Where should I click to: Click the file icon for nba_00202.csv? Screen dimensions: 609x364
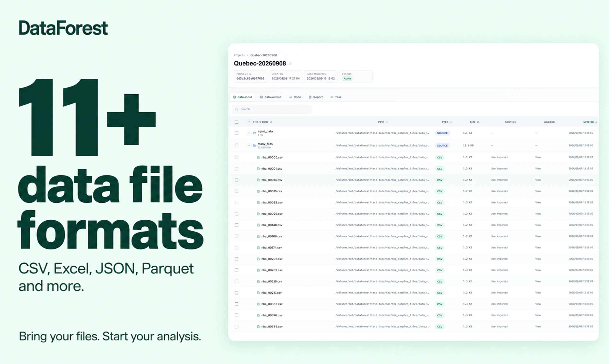click(258, 259)
